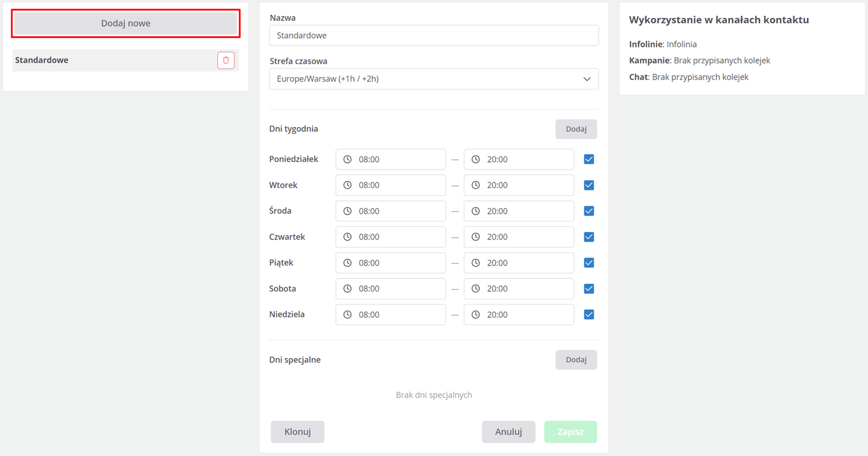Click Dodaj next to Dni tygodnia
Image resolution: width=868 pixels, height=456 pixels.
(x=576, y=129)
